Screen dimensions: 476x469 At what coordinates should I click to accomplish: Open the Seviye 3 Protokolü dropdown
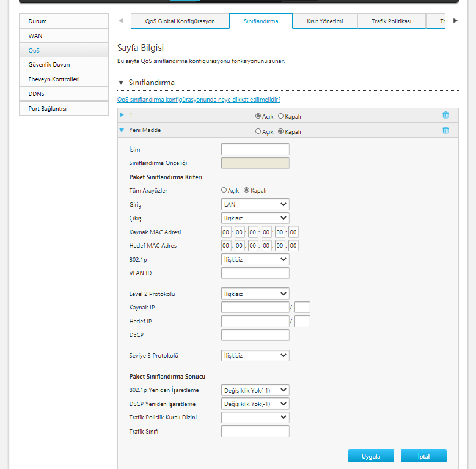click(x=255, y=356)
